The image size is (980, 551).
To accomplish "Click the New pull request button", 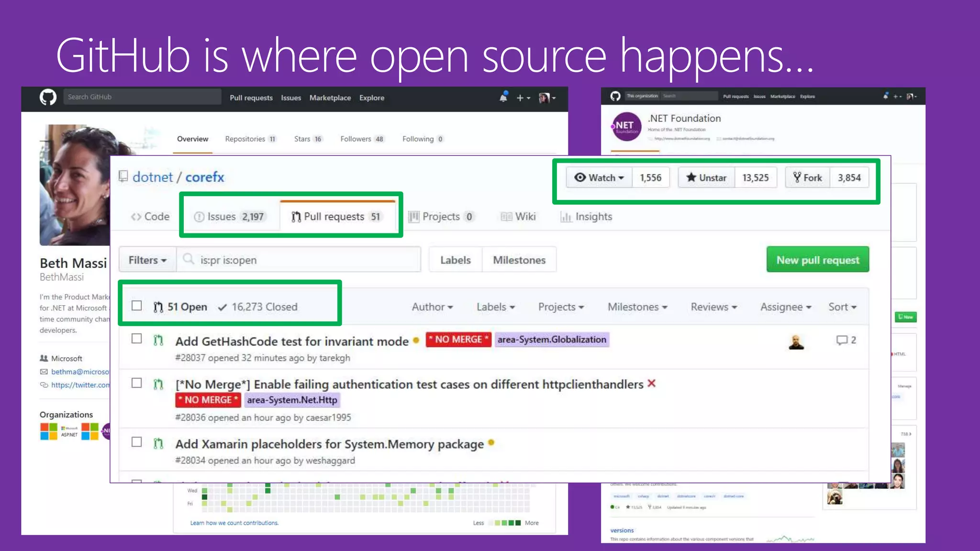I will [817, 260].
